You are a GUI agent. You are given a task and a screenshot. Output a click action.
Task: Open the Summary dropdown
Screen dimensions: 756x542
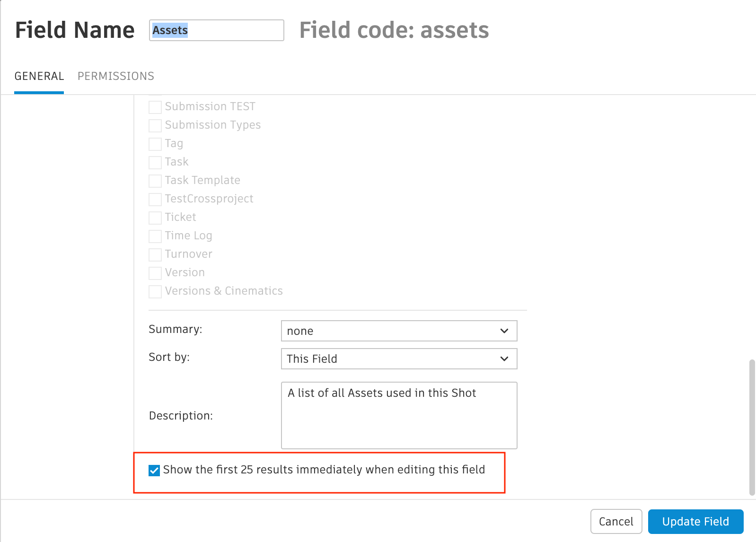pyautogui.click(x=399, y=331)
